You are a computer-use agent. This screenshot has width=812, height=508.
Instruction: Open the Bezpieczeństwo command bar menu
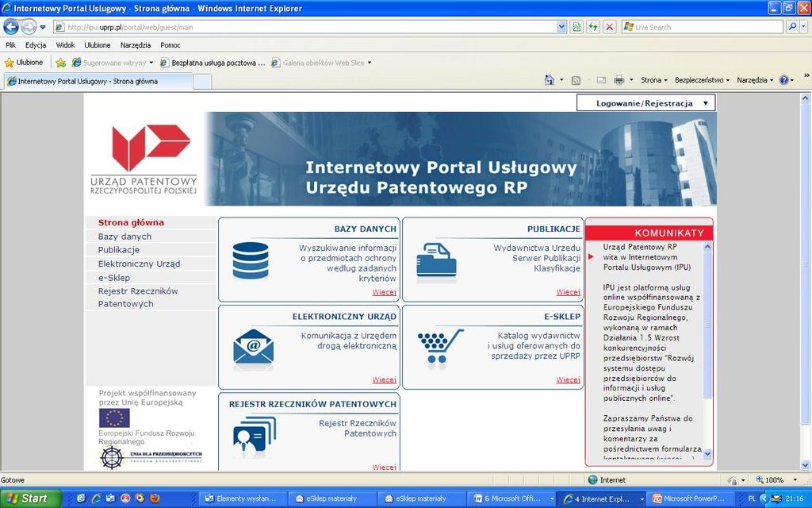point(702,80)
